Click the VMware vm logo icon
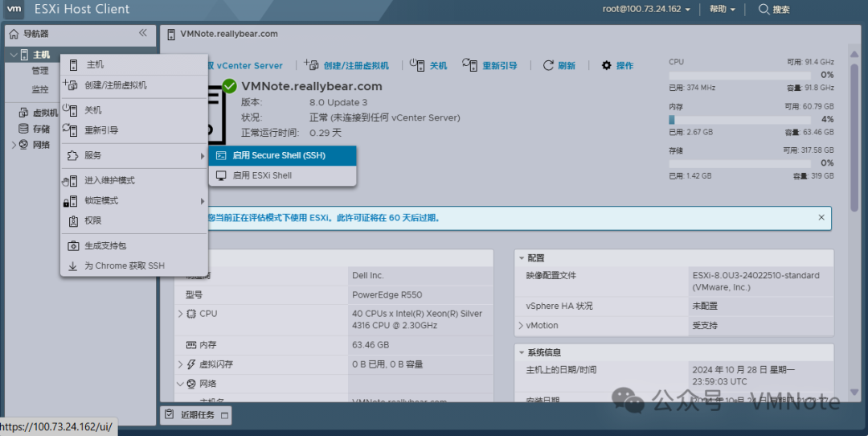Screen dimensions: 868x436 pyautogui.click(x=14, y=9)
